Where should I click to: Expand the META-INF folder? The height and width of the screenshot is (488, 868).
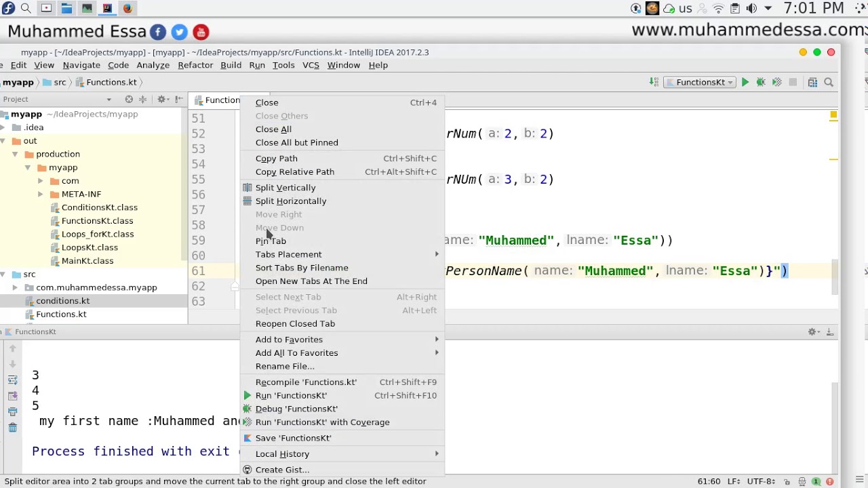click(41, 194)
